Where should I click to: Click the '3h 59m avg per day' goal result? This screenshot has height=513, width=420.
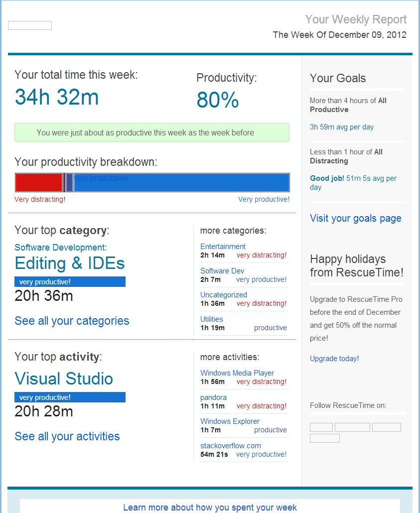(342, 127)
